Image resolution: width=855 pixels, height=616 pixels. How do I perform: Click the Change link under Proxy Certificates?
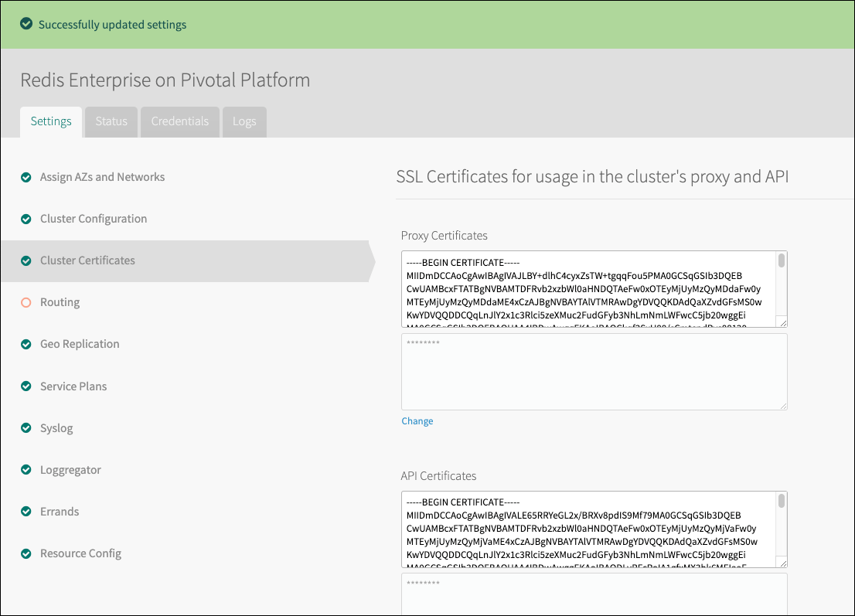(x=417, y=421)
